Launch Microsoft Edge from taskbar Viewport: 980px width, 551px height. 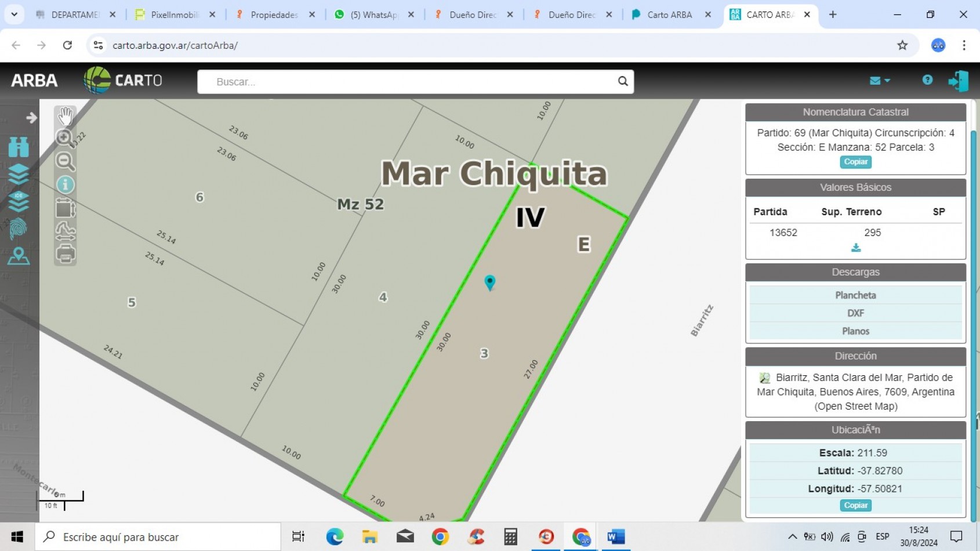(x=335, y=536)
